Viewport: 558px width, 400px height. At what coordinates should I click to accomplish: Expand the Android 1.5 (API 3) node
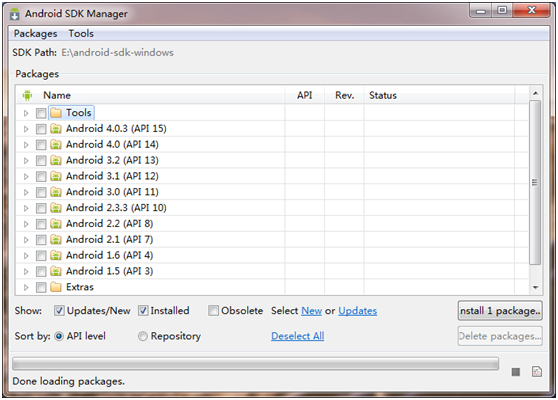(26, 272)
